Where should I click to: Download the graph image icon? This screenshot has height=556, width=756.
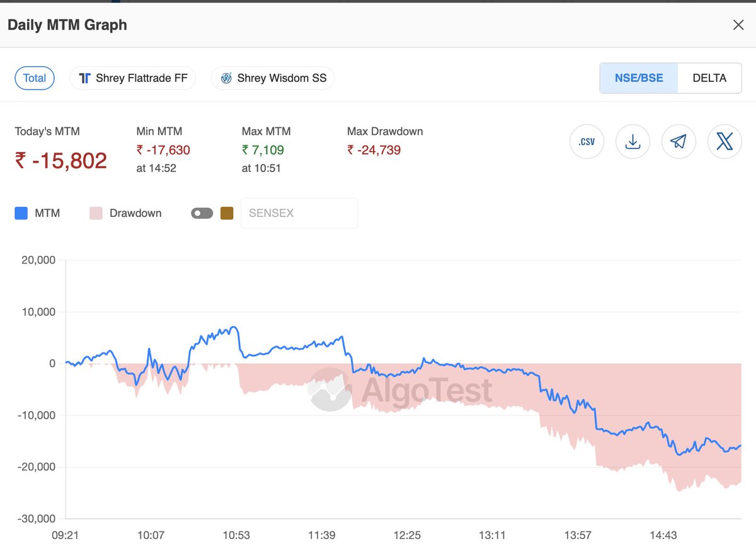point(633,141)
